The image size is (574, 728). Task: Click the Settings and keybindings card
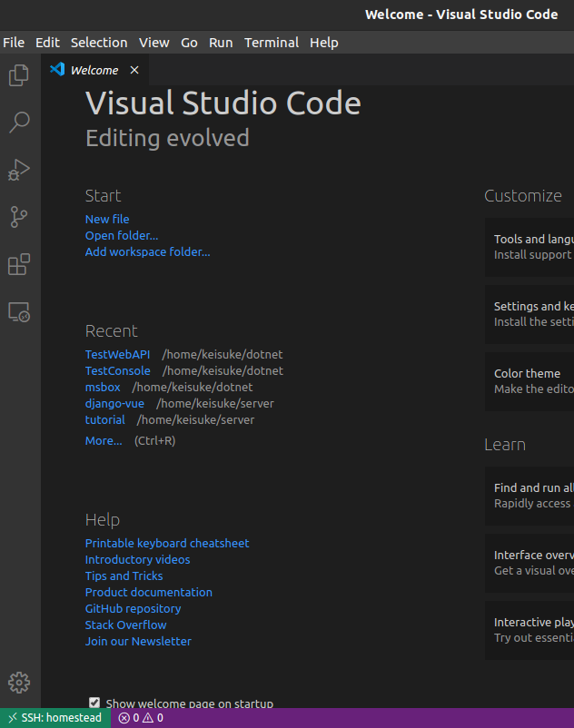[529, 314]
